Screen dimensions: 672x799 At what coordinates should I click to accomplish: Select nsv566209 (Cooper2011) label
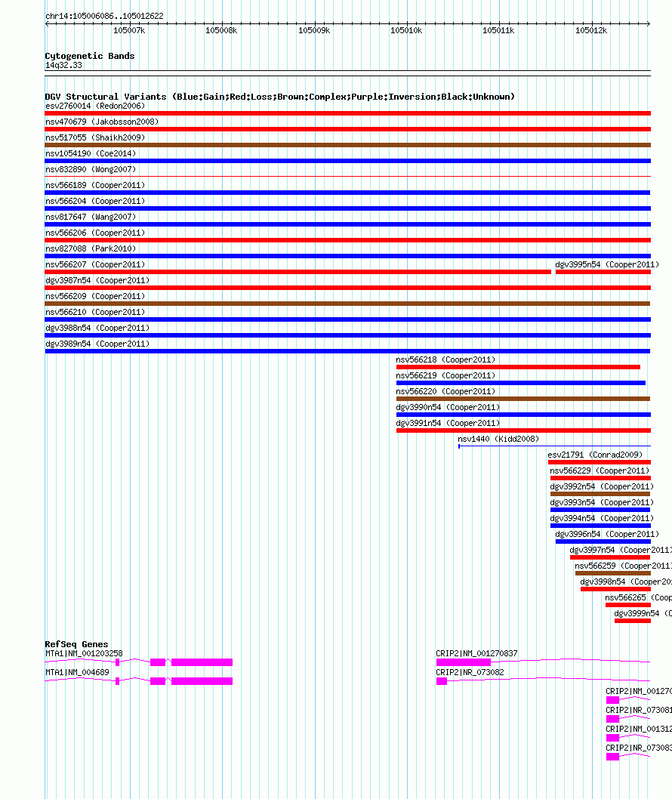coord(95,296)
